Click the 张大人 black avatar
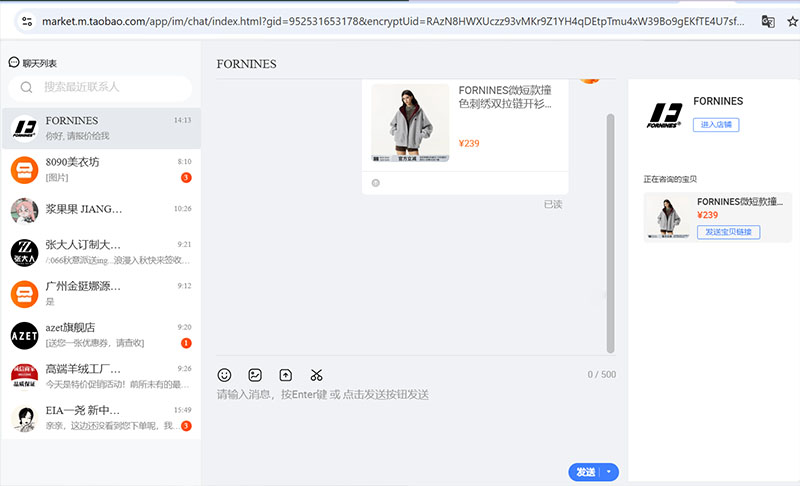Image resolution: width=800 pixels, height=486 pixels. click(x=24, y=252)
